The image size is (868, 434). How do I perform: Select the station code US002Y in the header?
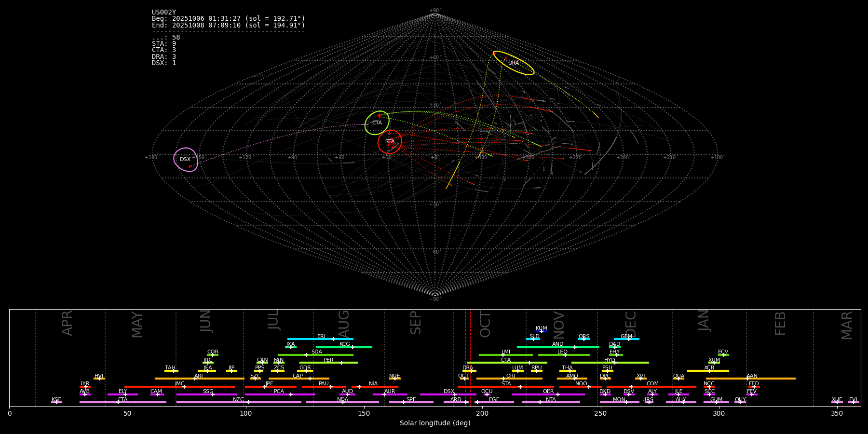pyautogui.click(x=164, y=13)
